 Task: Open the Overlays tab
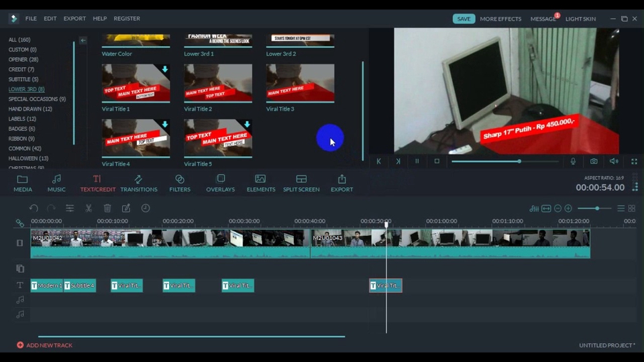[221, 183]
